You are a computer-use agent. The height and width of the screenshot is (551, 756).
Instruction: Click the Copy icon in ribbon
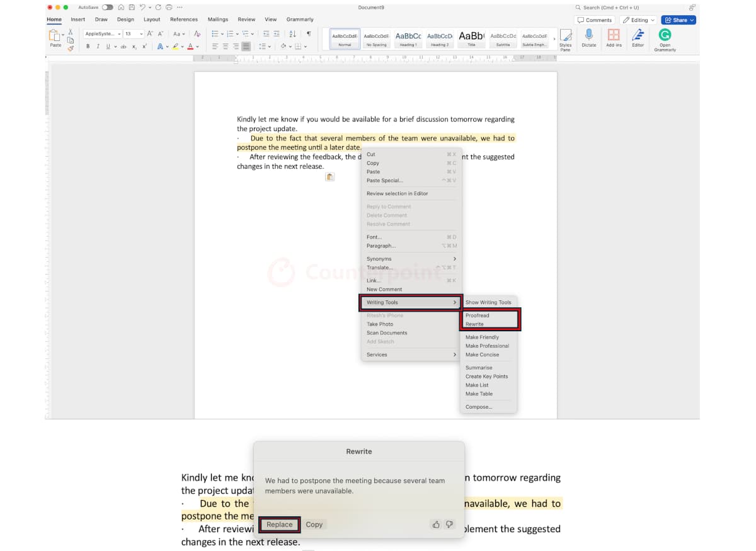[71, 40]
